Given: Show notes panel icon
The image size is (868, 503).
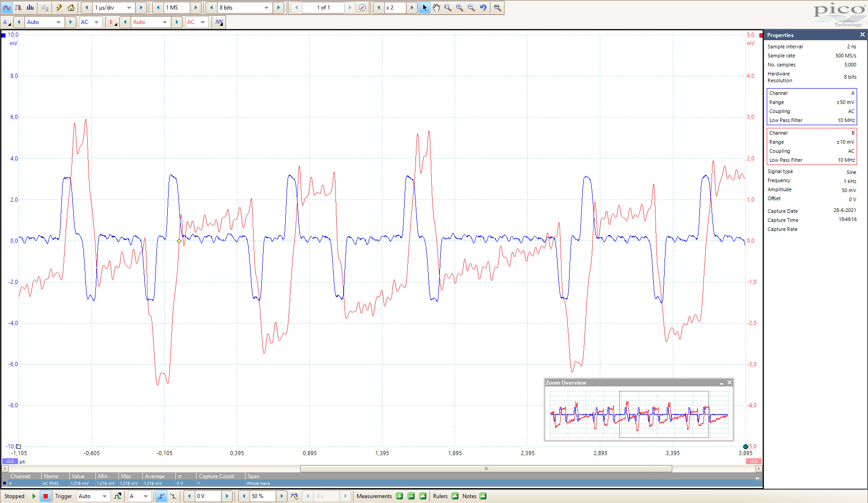Looking at the screenshot, I should click(483, 496).
